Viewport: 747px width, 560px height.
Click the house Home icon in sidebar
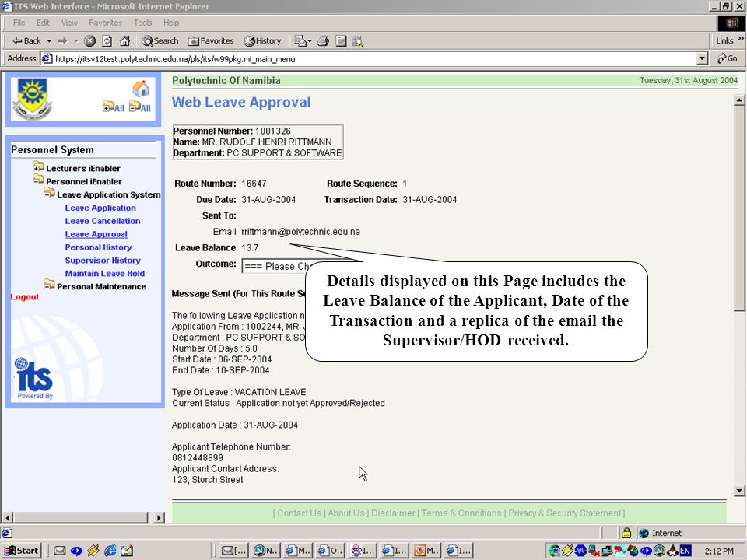141,89
